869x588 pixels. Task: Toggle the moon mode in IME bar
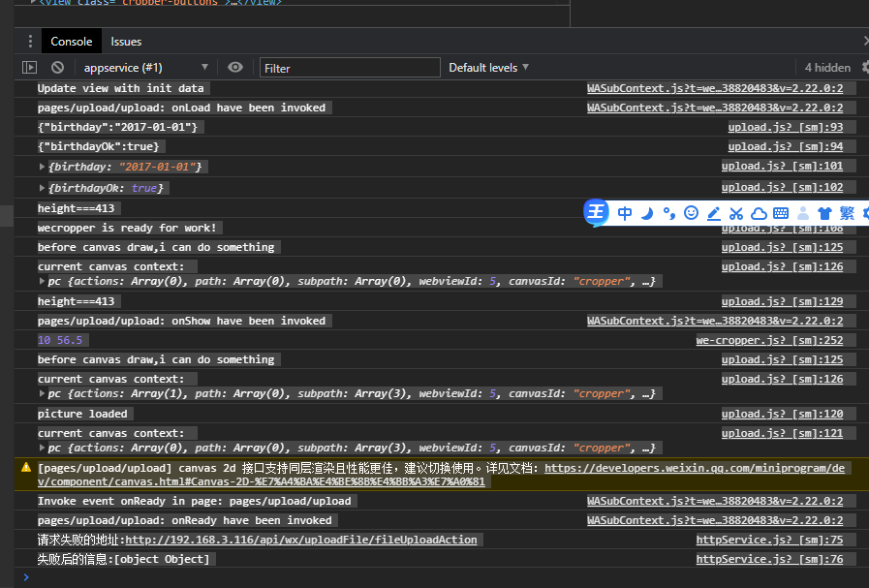[647, 213]
